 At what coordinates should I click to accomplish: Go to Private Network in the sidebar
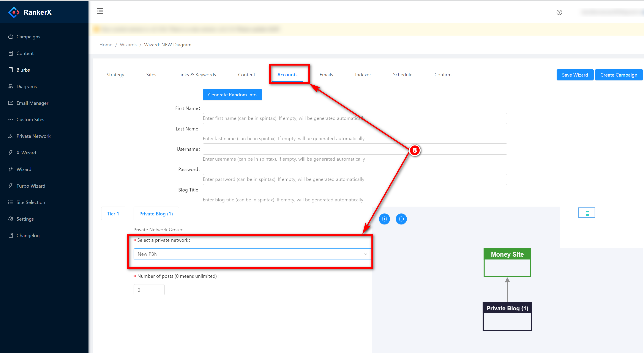[33, 136]
